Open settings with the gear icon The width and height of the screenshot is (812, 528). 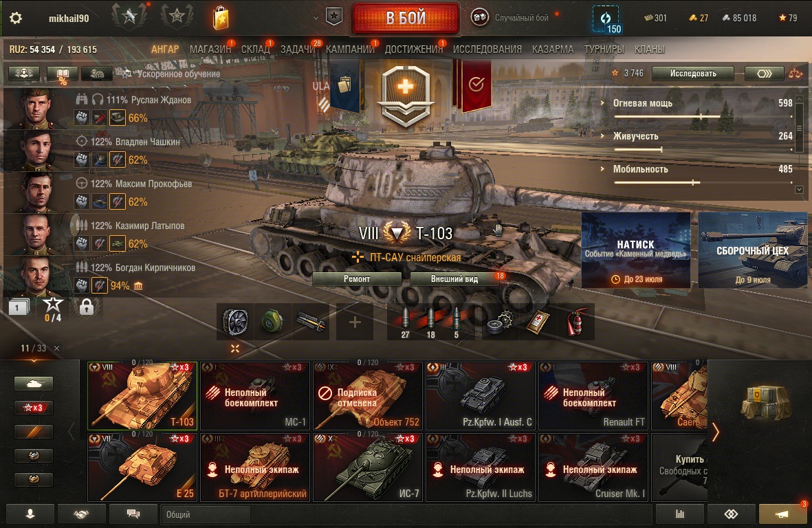tap(16, 18)
